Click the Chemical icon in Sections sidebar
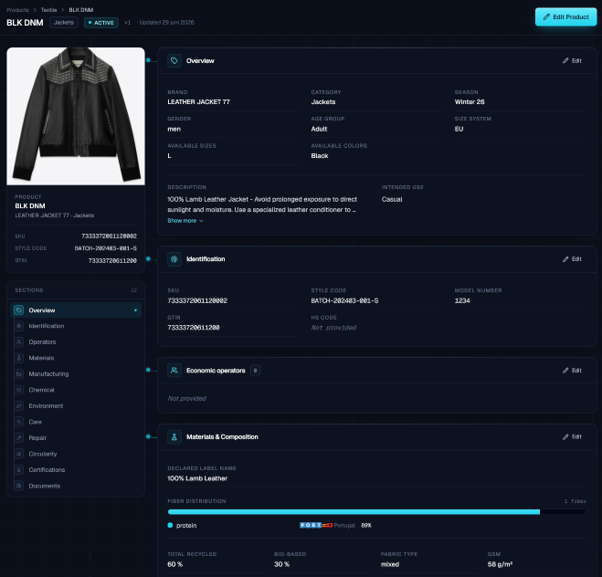Screen dimensions: 602x577 click(x=19, y=390)
